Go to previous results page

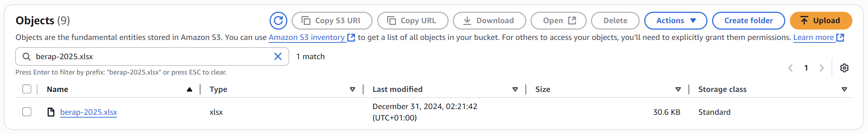pyautogui.click(x=790, y=68)
